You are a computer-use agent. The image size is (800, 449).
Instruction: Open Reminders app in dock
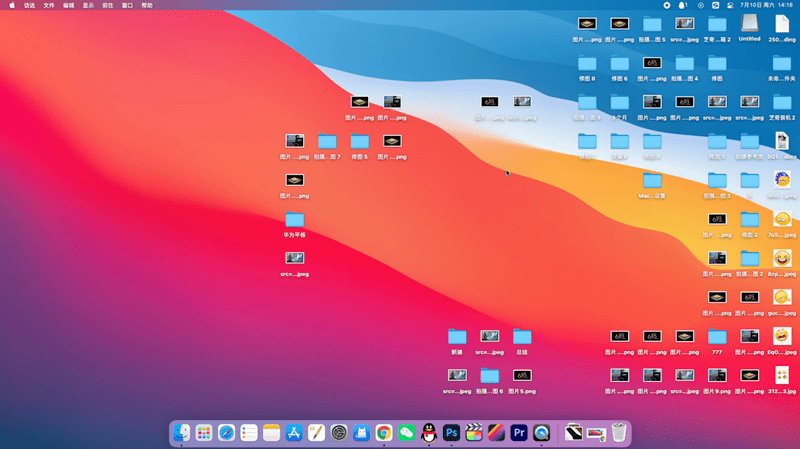pyautogui.click(x=249, y=433)
